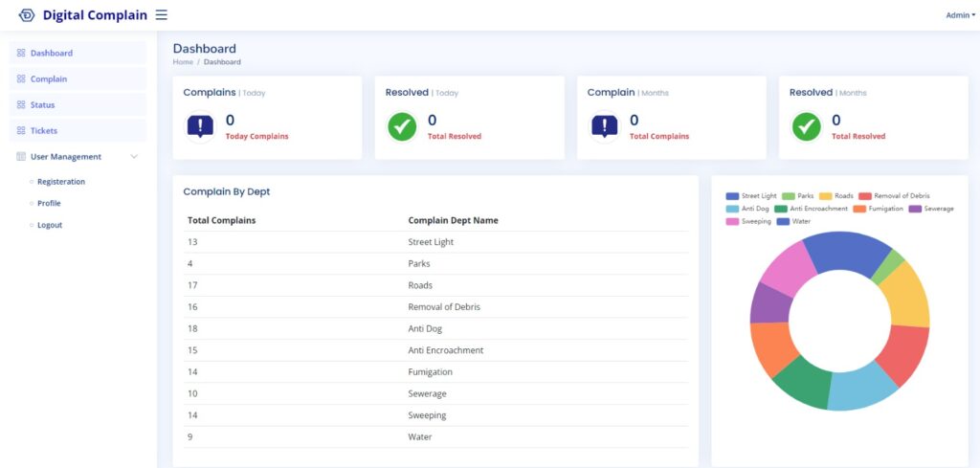Open the Profile submenu link
Image resolution: width=980 pixels, height=468 pixels.
(50, 204)
